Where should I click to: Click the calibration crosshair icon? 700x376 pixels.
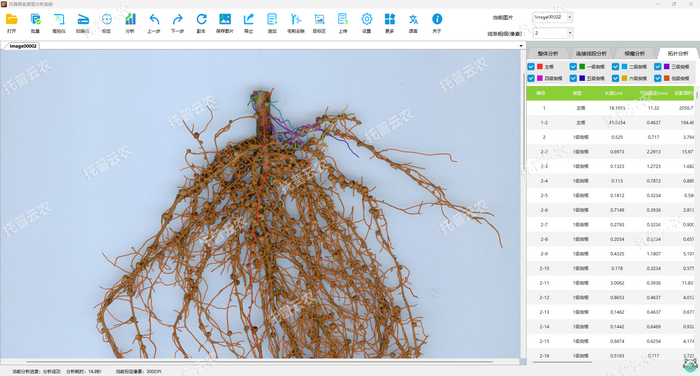coord(106,19)
